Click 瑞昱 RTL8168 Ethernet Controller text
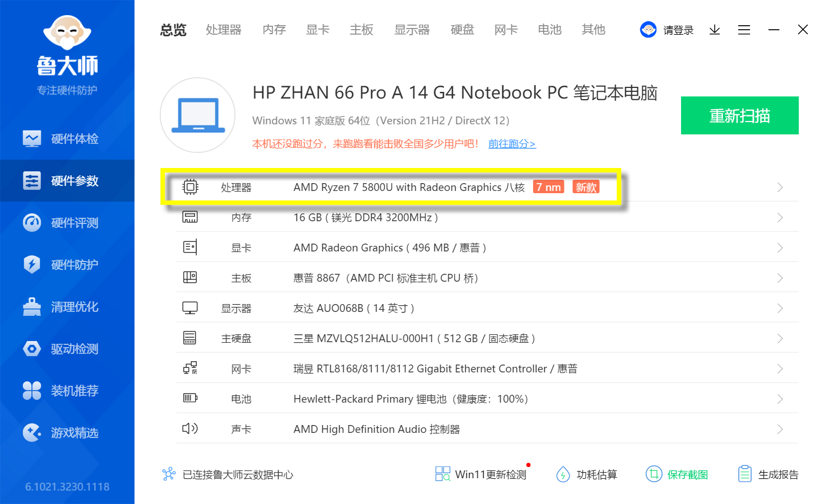The width and height of the screenshot is (824, 504). coord(436,368)
